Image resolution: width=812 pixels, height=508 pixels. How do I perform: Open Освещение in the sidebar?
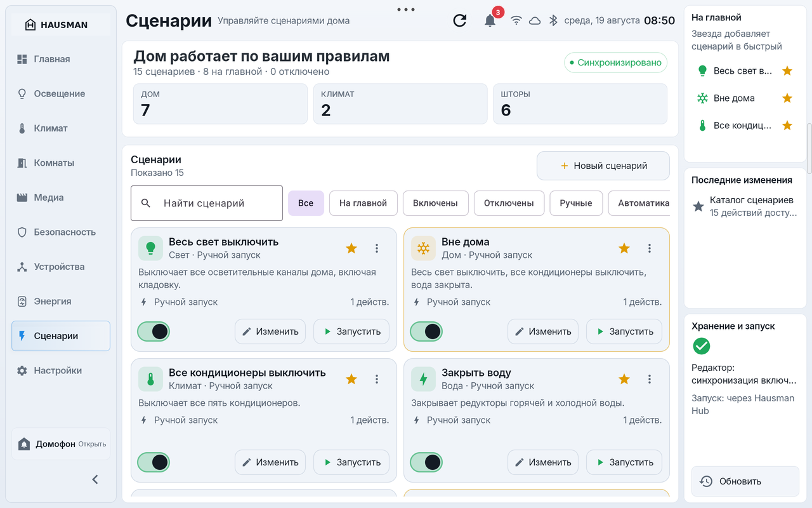[x=61, y=93]
